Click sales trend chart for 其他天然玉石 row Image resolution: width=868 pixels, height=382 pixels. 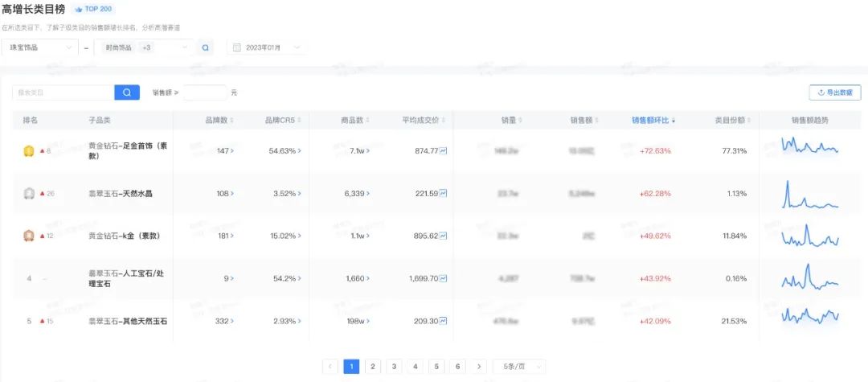click(810, 316)
